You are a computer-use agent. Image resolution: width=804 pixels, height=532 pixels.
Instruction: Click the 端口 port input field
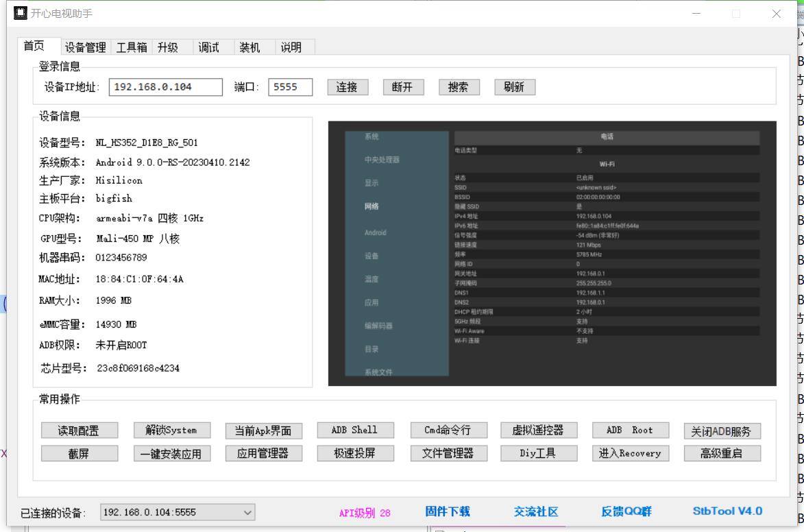coord(290,87)
